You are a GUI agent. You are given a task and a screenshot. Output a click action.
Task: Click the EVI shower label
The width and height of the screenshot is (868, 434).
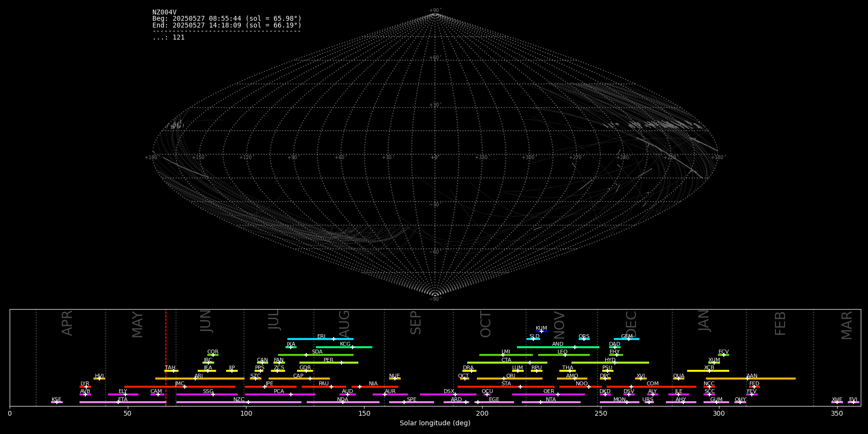coord(853,400)
